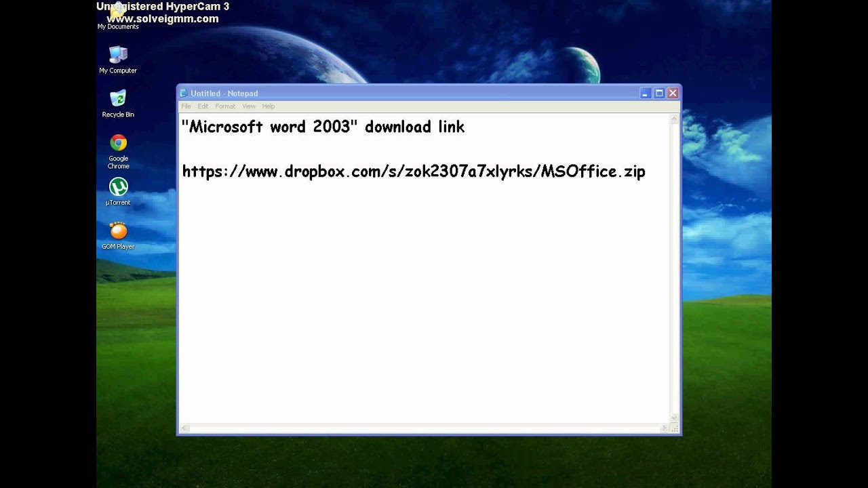Click the vertical scrollbar down arrow
Viewport: 868px width, 488px height.
(x=674, y=418)
